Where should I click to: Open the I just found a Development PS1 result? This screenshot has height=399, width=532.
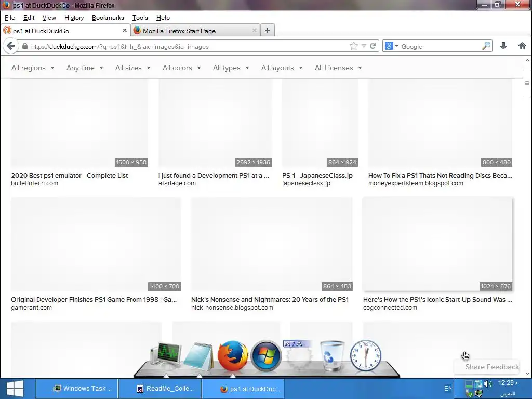pyautogui.click(x=214, y=176)
